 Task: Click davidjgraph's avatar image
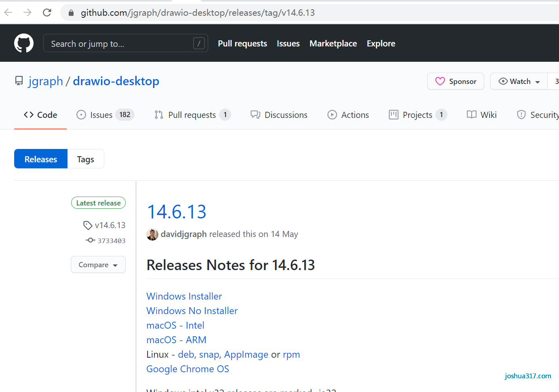(152, 235)
